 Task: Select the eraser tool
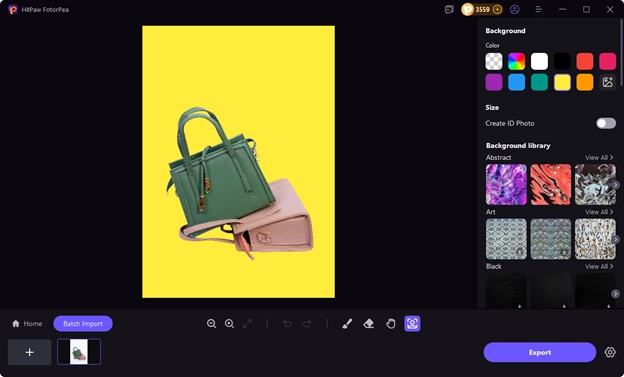pyautogui.click(x=369, y=324)
